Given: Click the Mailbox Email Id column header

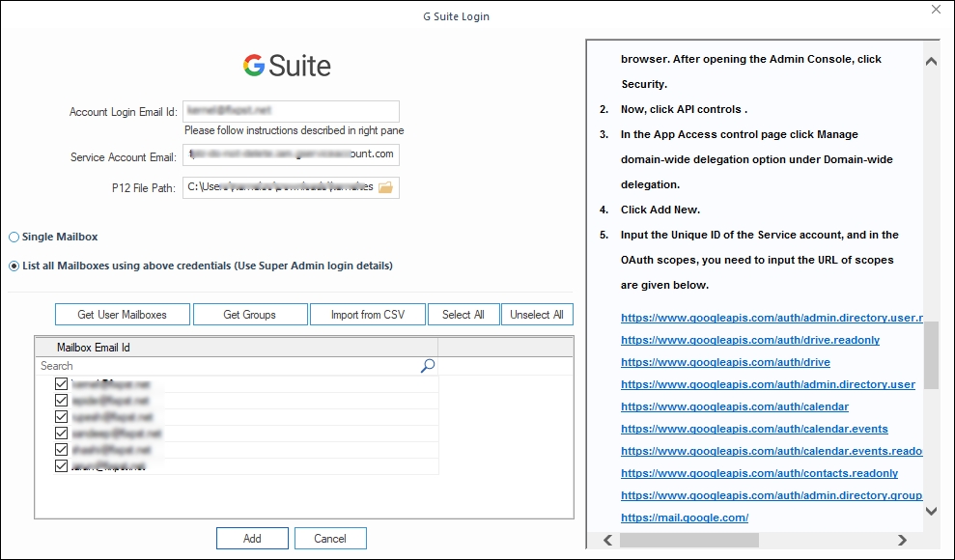Looking at the screenshot, I should click(x=237, y=348).
